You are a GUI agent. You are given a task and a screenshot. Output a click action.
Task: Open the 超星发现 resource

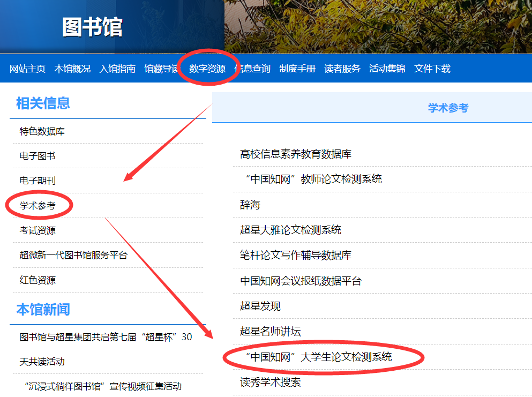pos(260,306)
